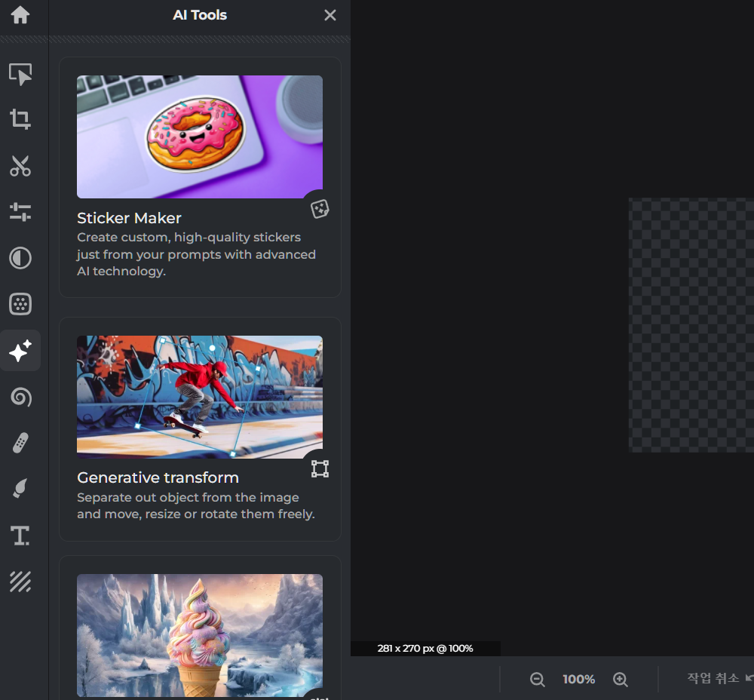Open the Effects dotted square tool
The image size is (754, 700).
(x=20, y=304)
